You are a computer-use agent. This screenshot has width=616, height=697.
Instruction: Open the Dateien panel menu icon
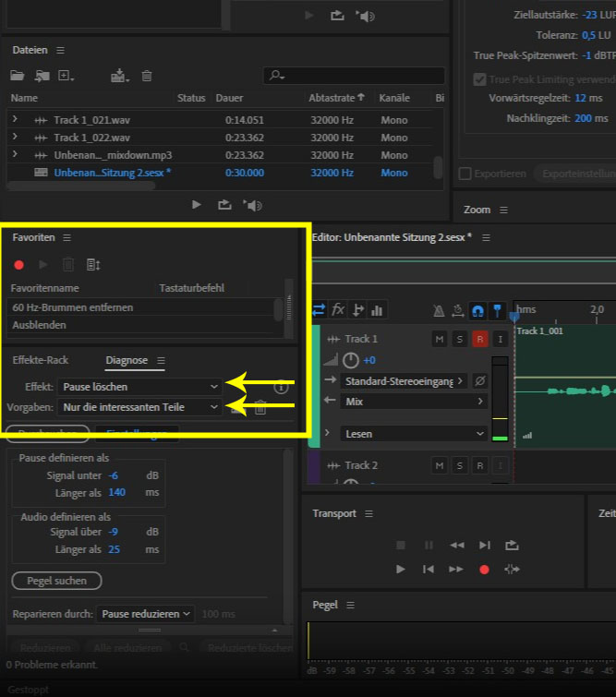(61, 50)
